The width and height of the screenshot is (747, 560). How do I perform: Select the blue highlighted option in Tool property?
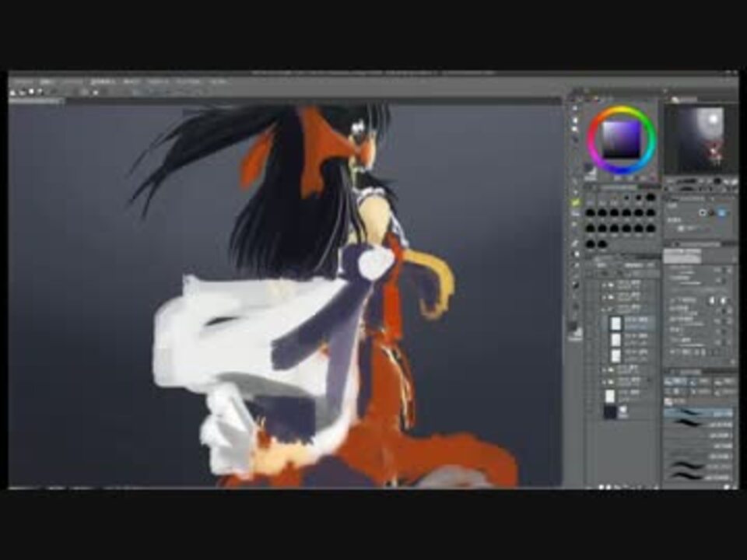[723, 213]
